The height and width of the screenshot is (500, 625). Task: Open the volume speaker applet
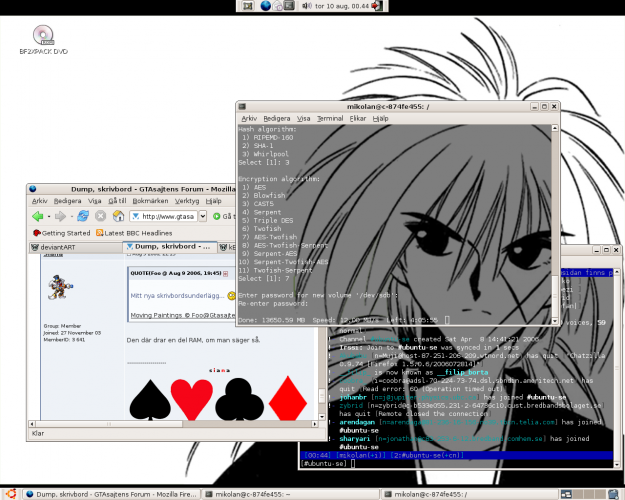(306, 6)
